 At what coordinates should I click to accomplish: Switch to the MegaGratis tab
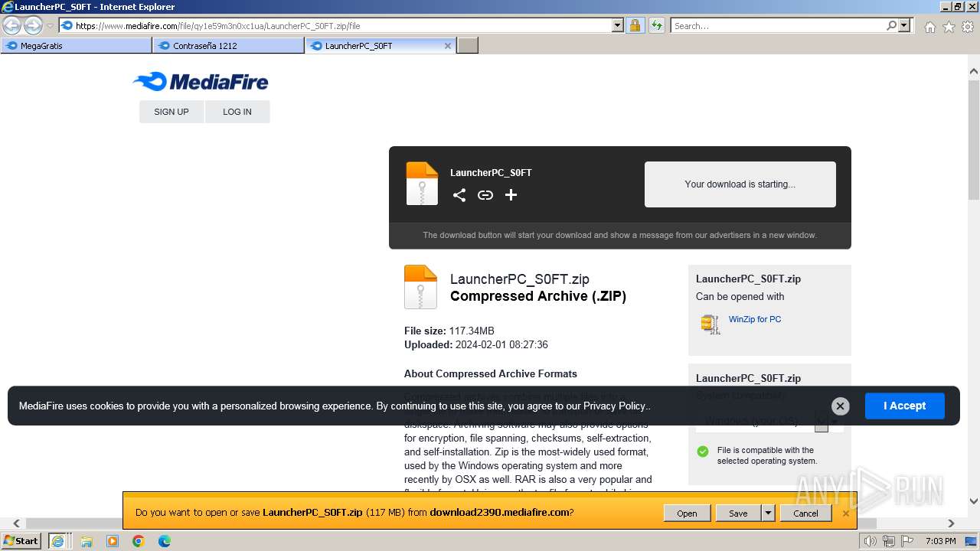pos(77,46)
